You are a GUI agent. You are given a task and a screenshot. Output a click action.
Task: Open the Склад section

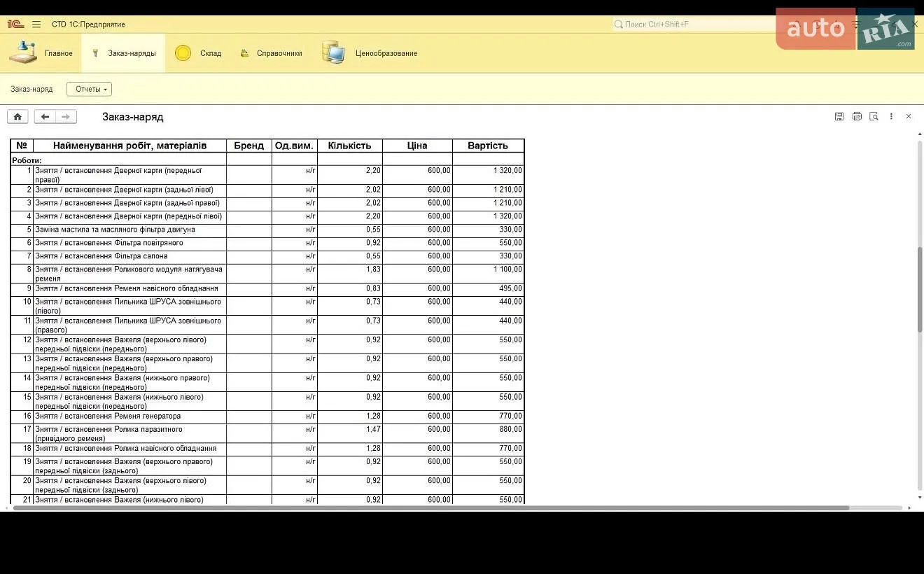coord(198,53)
